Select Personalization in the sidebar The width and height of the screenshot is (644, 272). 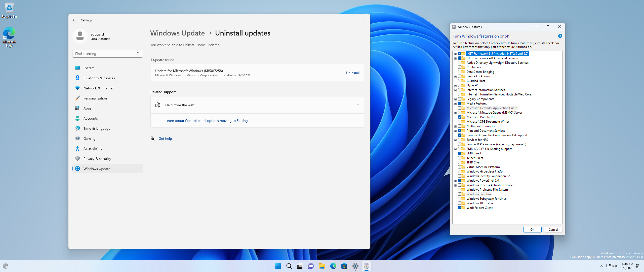tap(108, 98)
